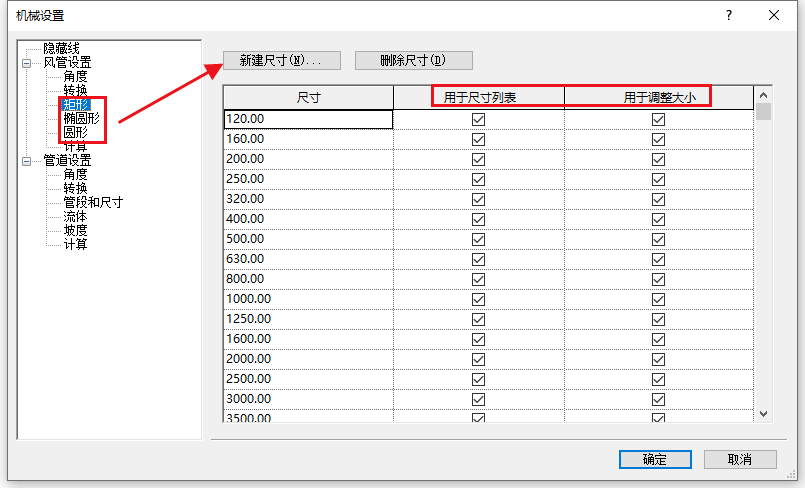The image size is (805, 488).
Task: Click the size table scrollbar thumb
Action: tap(763, 111)
